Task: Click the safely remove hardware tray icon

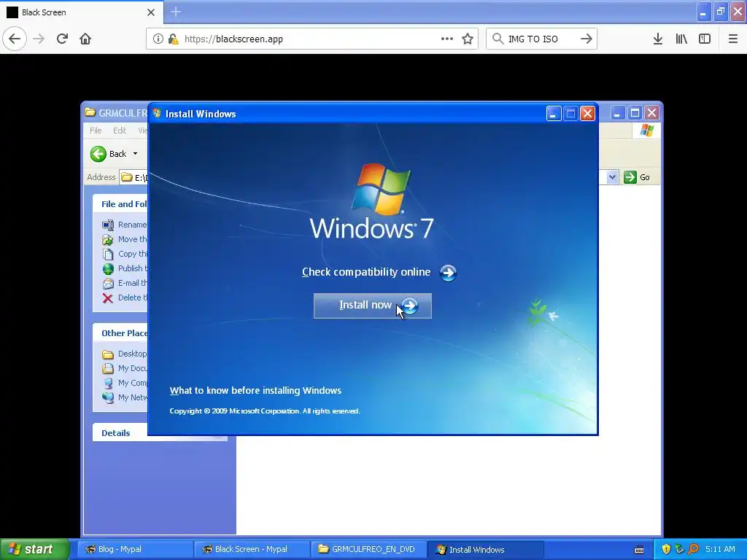Action: click(x=679, y=549)
